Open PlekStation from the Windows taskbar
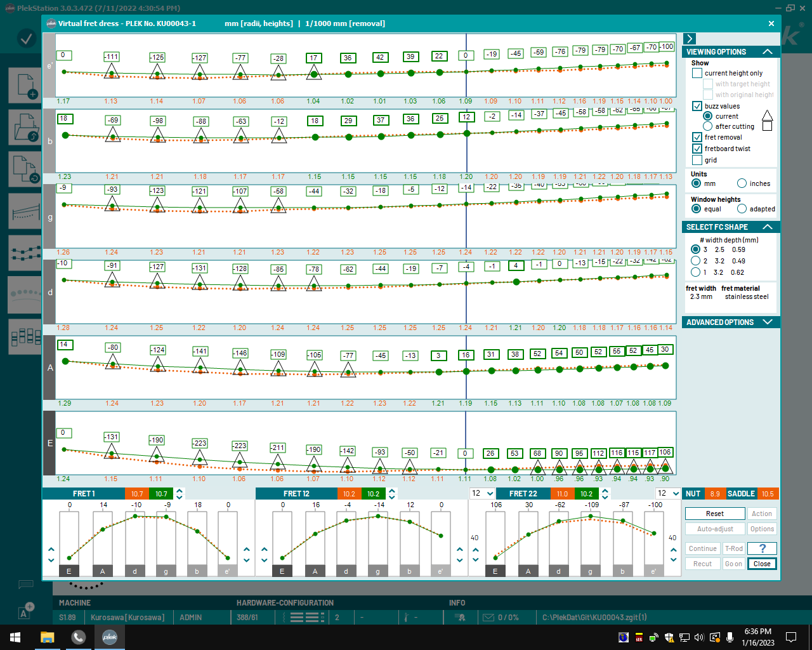This screenshot has width=812, height=650. click(x=110, y=637)
